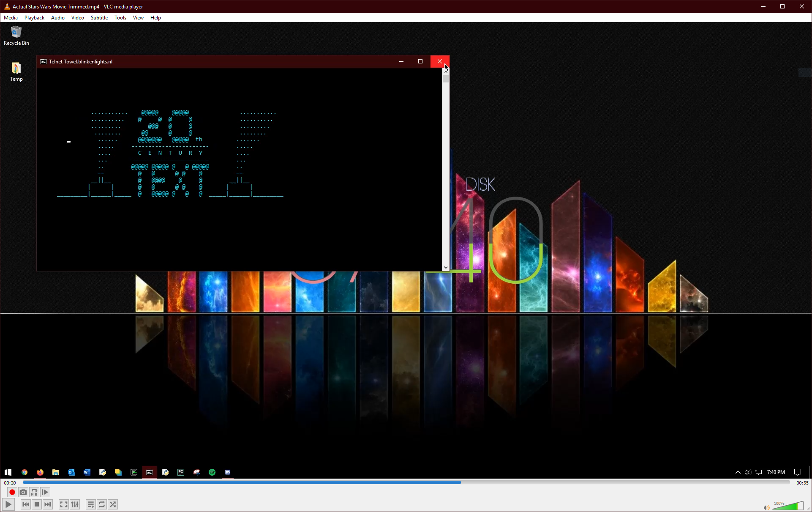Open the Playback menu
This screenshot has width=812, height=512.
(x=34, y=17)
